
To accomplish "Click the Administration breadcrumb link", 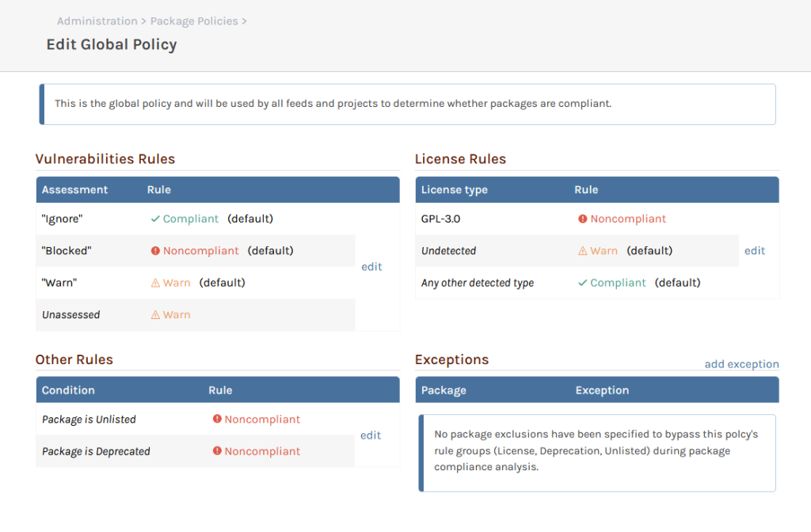I will [x=97, y=21].
